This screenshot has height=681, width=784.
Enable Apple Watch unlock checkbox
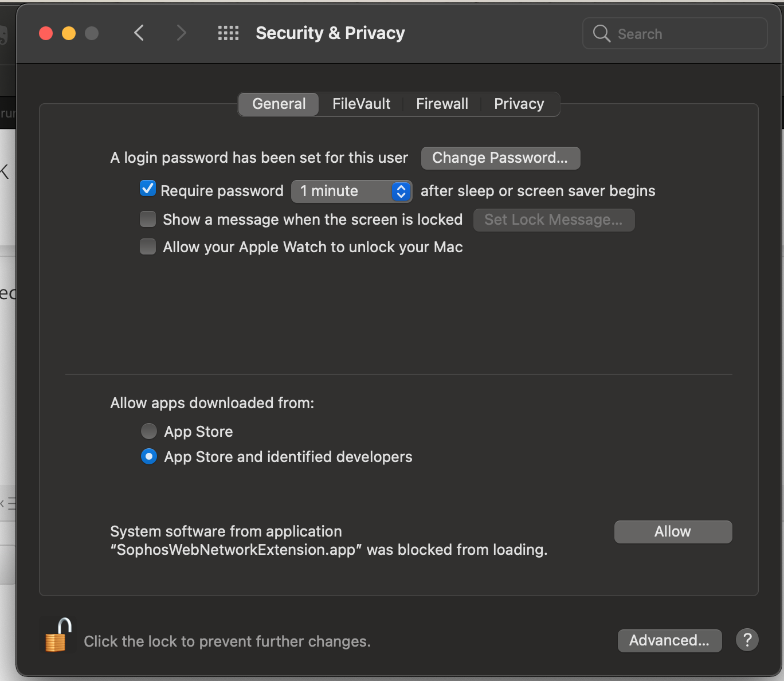tap(148, 246)
